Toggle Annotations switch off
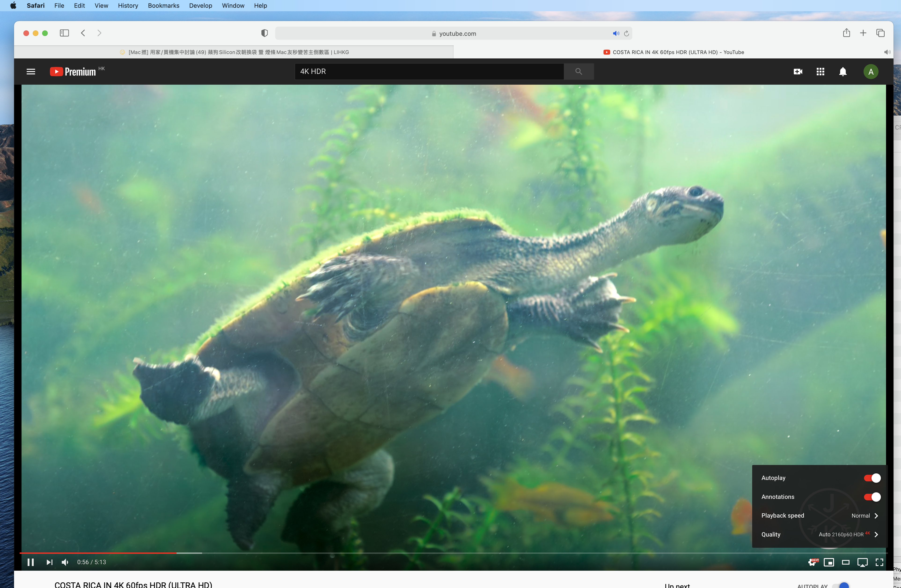This screenshot has height=588, width=901. pos(872,497)
